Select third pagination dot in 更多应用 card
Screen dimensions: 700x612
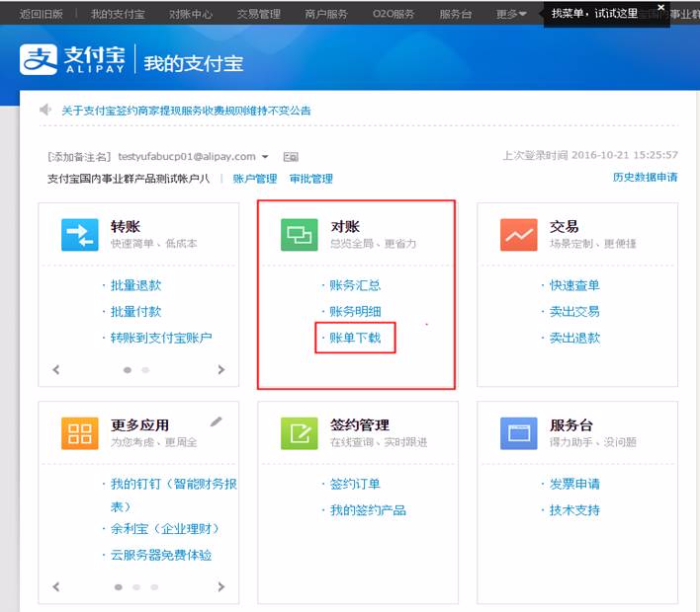pos(154,587)
